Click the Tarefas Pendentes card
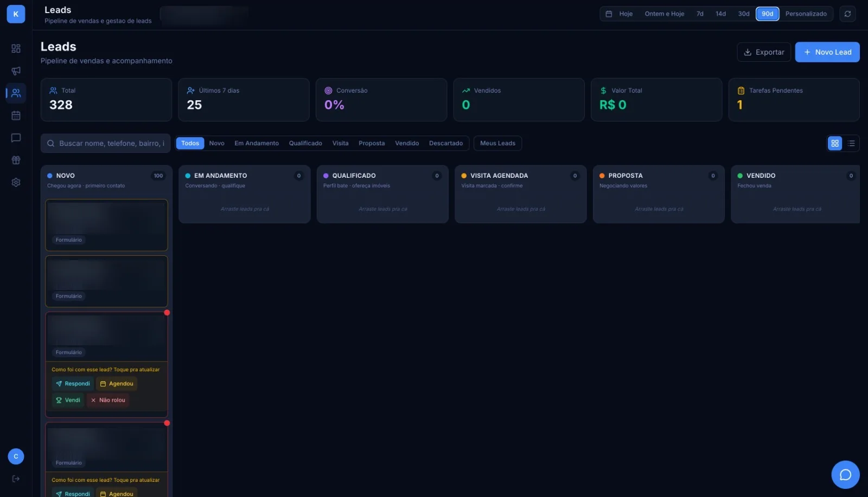This screenshot has width=868, height=497. [x=794, y=100]
